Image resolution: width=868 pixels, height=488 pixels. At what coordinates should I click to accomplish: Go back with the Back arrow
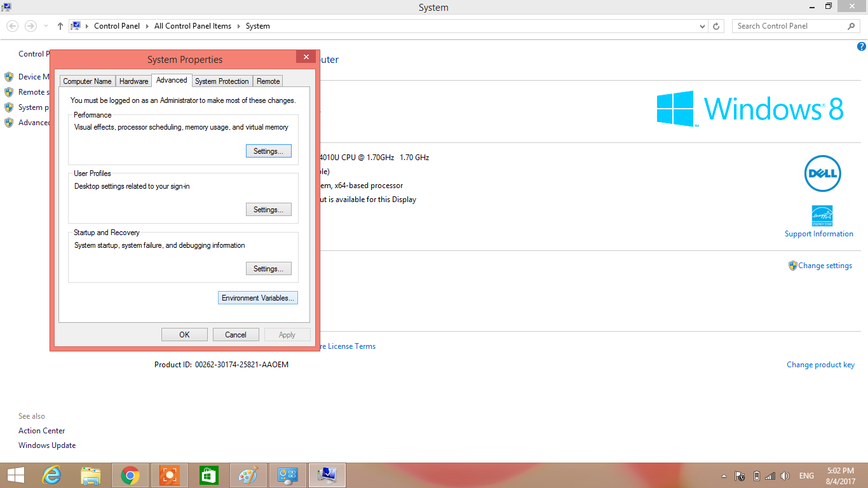13,26
